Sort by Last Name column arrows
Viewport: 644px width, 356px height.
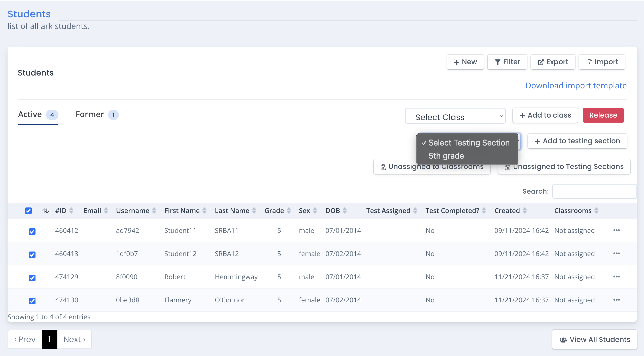tap(254, 210)
